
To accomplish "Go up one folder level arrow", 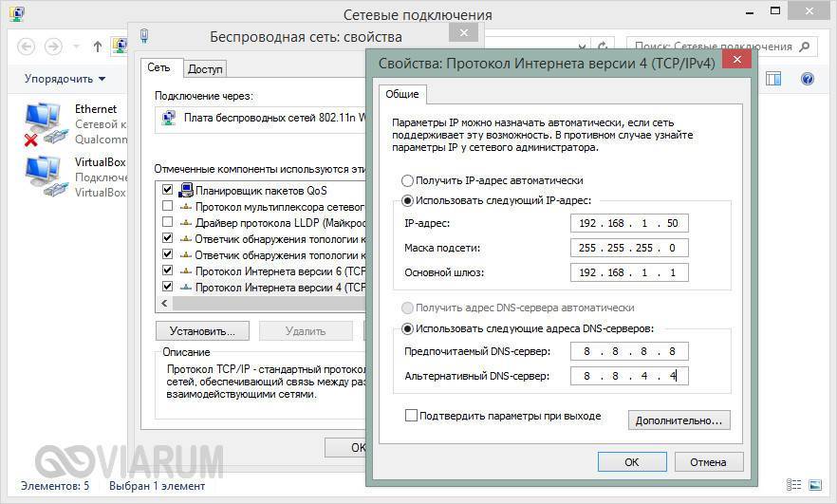I will 97,47.
